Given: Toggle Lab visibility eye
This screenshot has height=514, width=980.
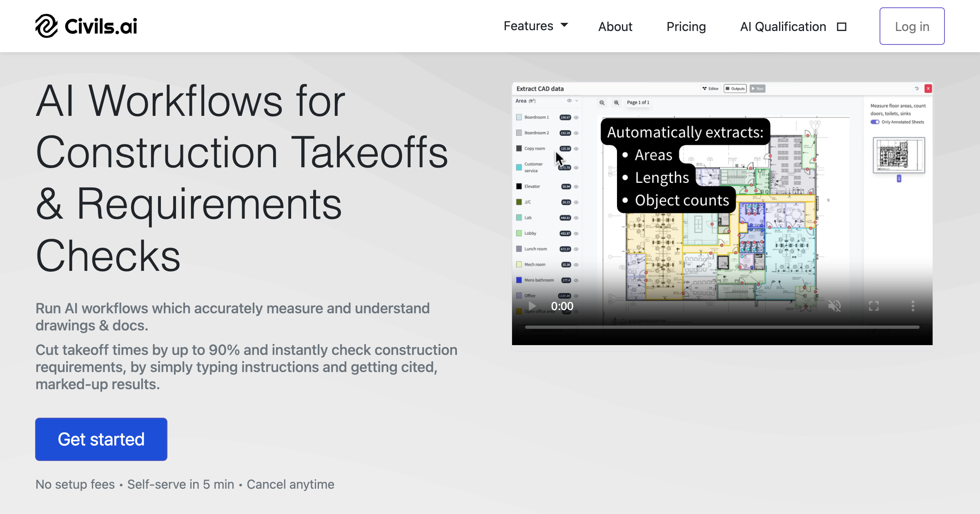Looking at the screenshot, I should click(576, 218).
